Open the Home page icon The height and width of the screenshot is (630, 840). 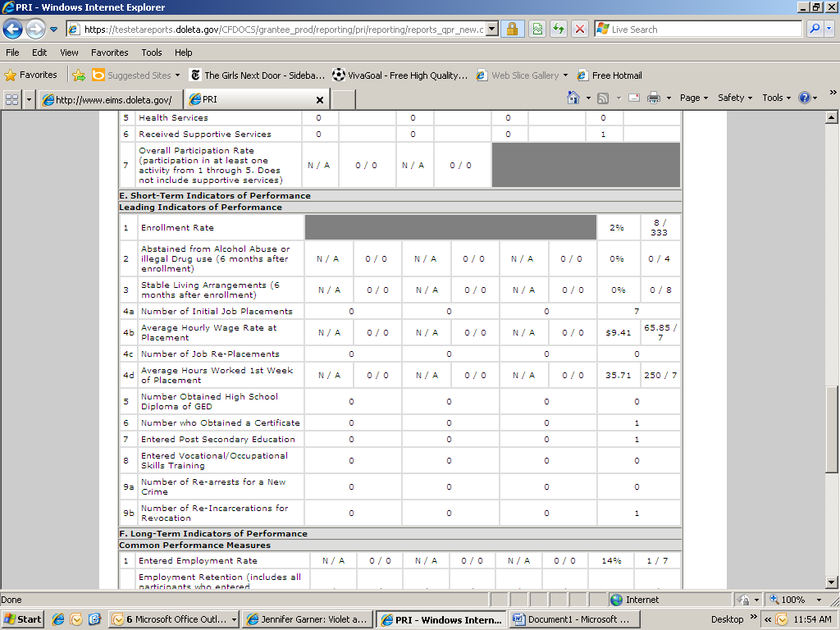point(574,98)
